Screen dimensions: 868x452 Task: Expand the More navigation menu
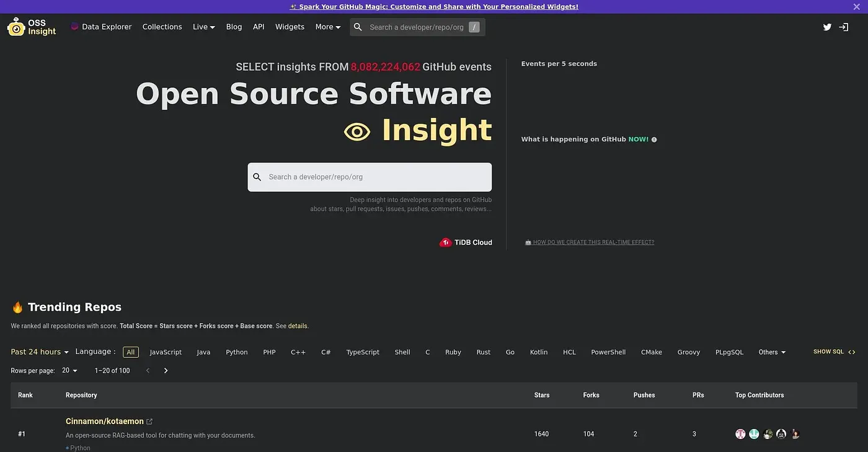(x=328, y=27)
